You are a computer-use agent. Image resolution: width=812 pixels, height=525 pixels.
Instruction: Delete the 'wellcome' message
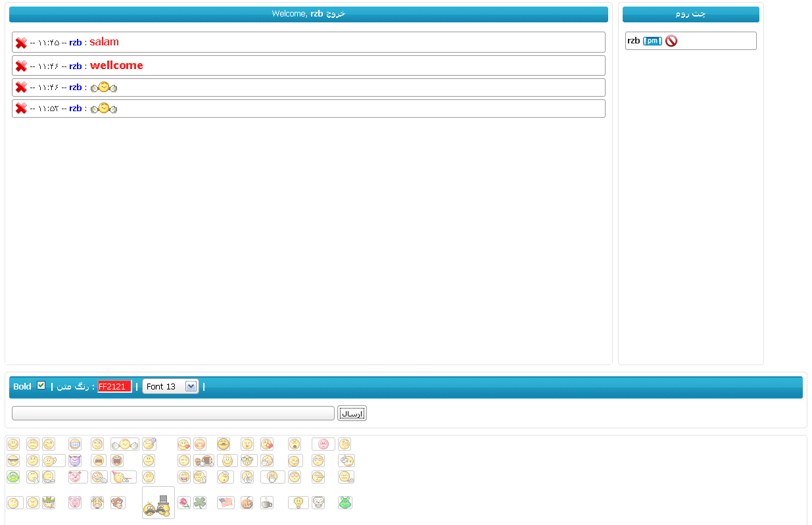click(21, 66)
